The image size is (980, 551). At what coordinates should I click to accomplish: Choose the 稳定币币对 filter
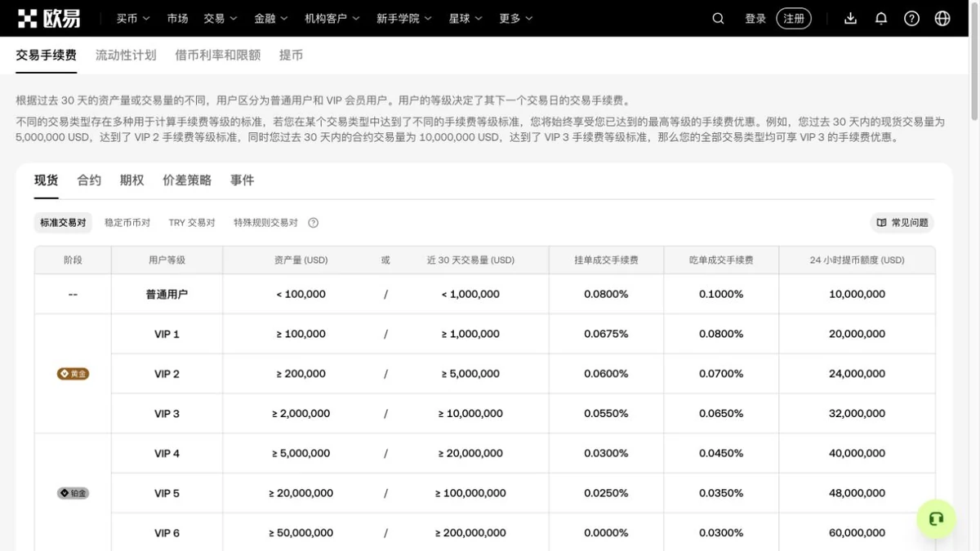127,223
